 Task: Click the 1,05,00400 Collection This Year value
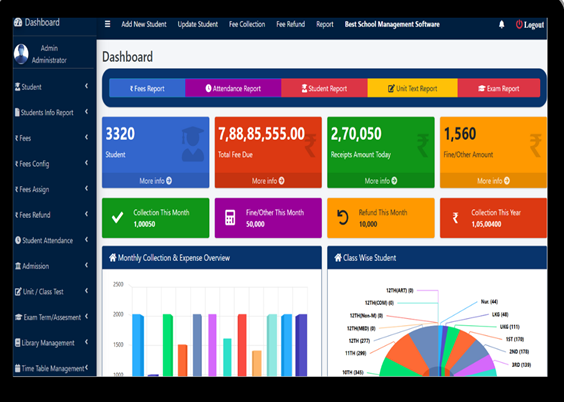tap(486, 224)
